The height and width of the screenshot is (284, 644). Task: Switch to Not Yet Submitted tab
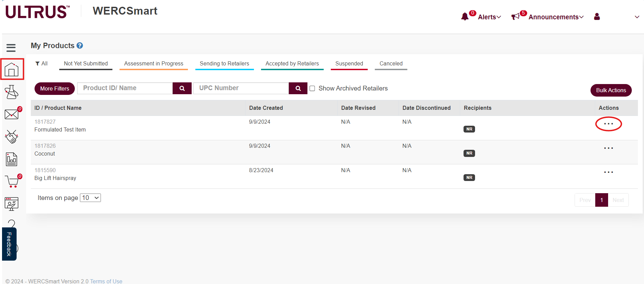[86, 64]
